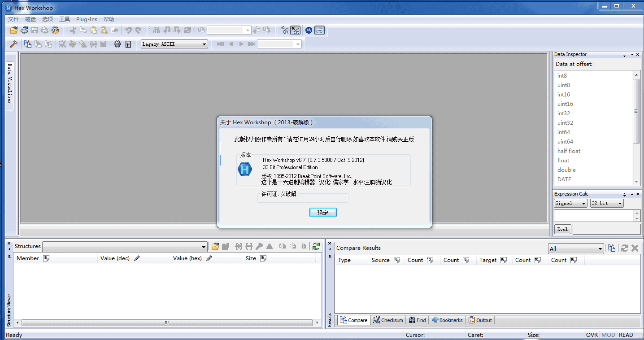Click the Cut scissors icon
Image resolution: width=644 pixels, height=340 pixels.
[x=73, y=30]
